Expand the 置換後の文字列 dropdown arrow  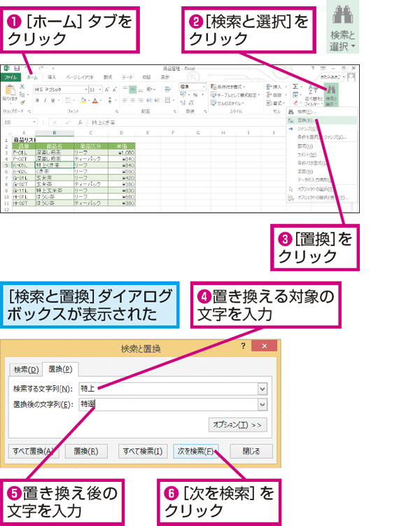coord(262,404)
